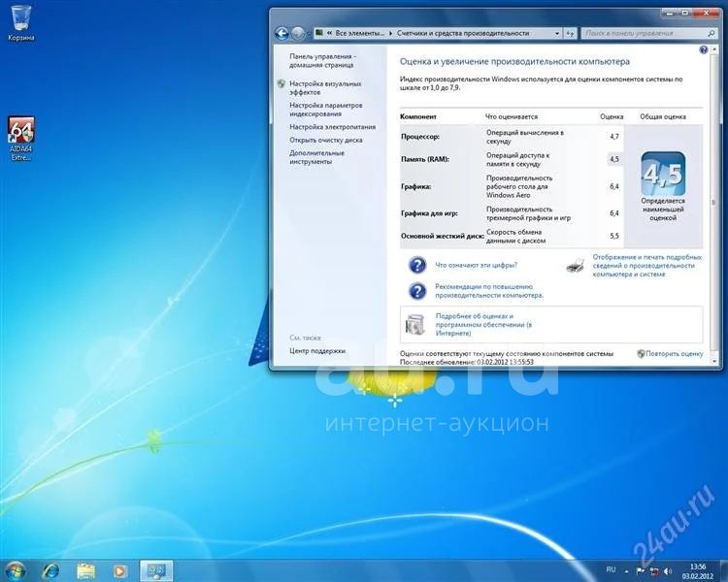Click 'Все элементы…' breadcrumb
The width and height of the screenshot is (728, 582).
click(x=360, y=33)
